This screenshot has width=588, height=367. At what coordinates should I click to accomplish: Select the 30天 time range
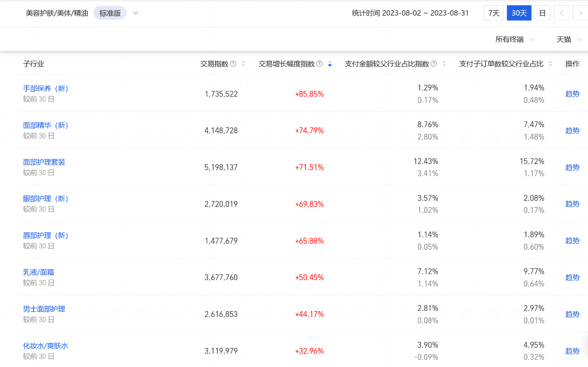[519, 13]
